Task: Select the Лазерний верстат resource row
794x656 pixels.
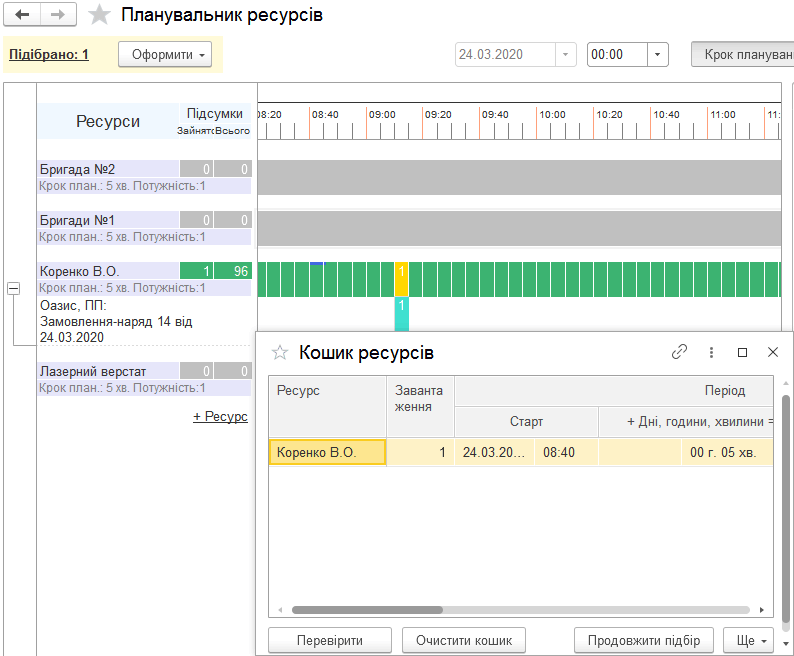Action: coord(108,371)
